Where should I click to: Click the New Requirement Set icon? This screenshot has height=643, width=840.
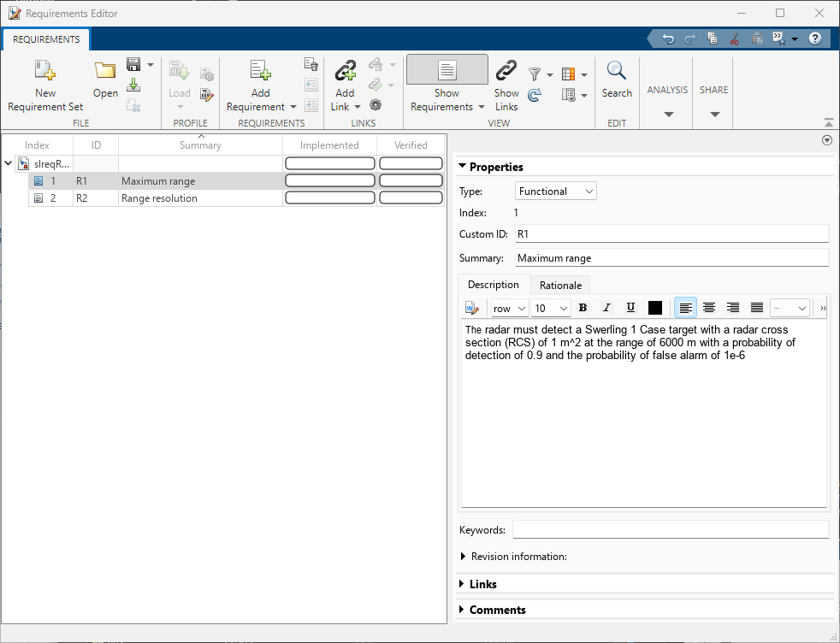pos(44,72)
